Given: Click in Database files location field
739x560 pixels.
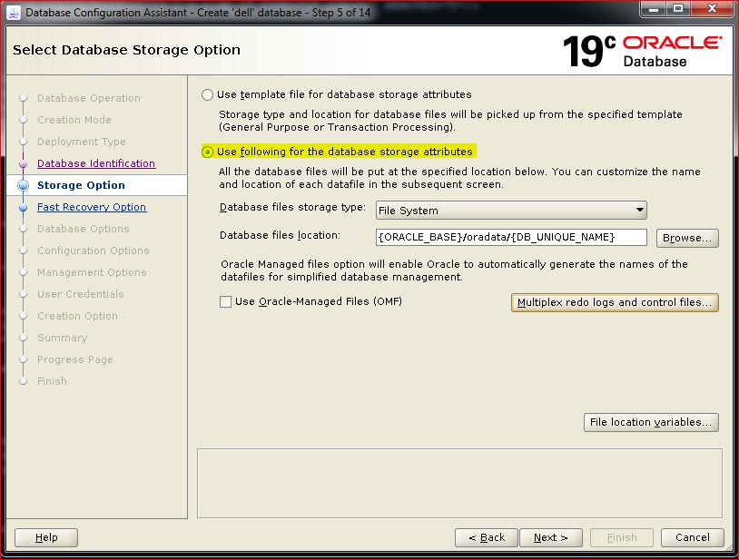Looking at the screenshot, I should (x=510, y=237).
